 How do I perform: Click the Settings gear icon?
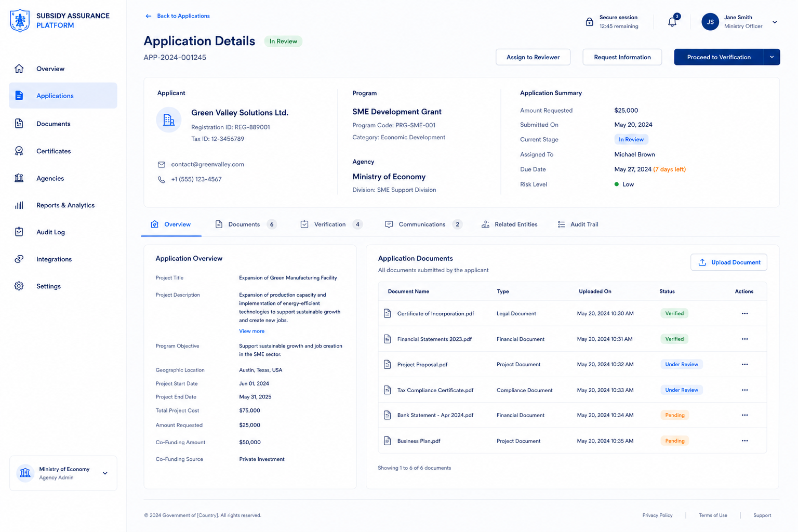click(19, 286)
